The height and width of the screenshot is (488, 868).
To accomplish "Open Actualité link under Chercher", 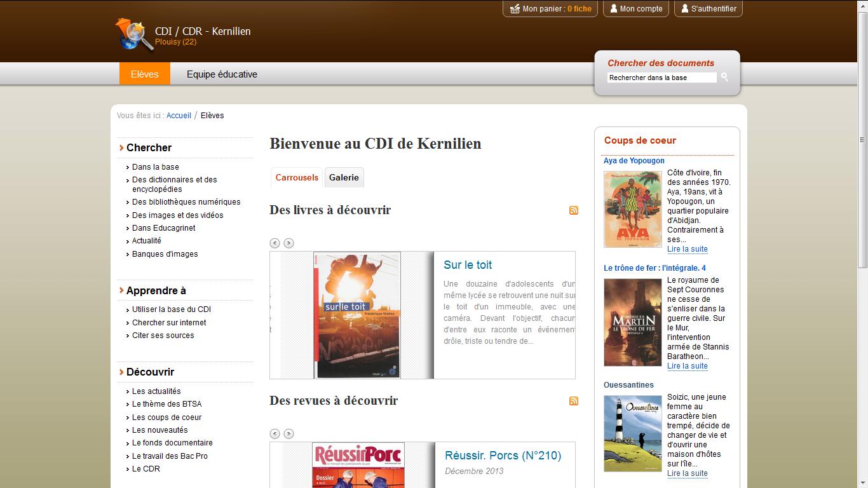I will [x=147, y=241].
